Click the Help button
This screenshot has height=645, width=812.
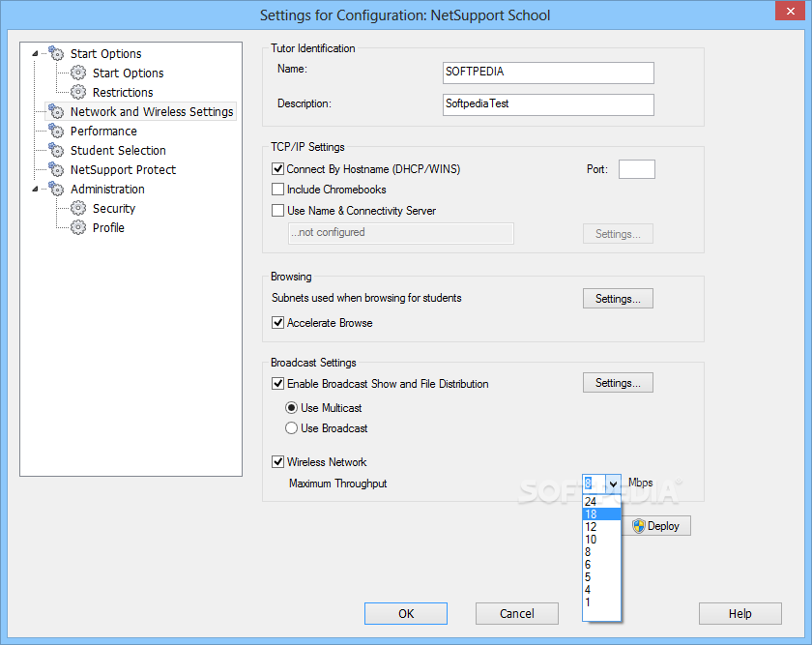coord(740,613)
